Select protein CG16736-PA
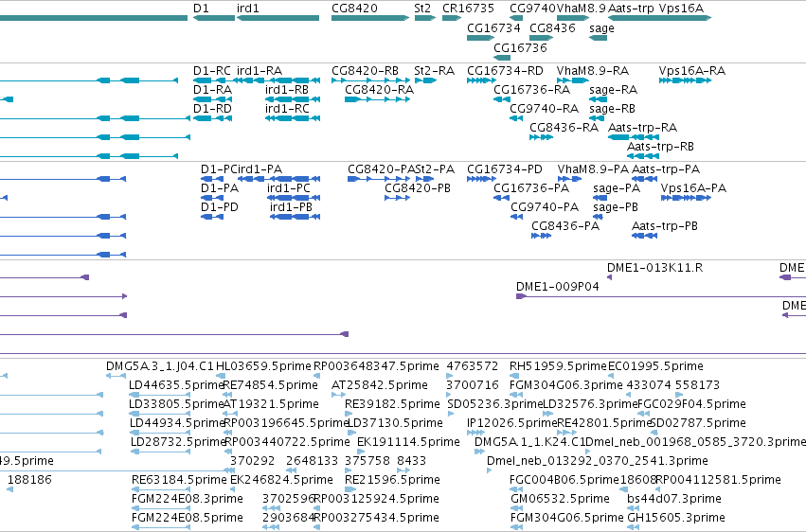The height and width of the screenshot is (532, 806). point(502,198)
